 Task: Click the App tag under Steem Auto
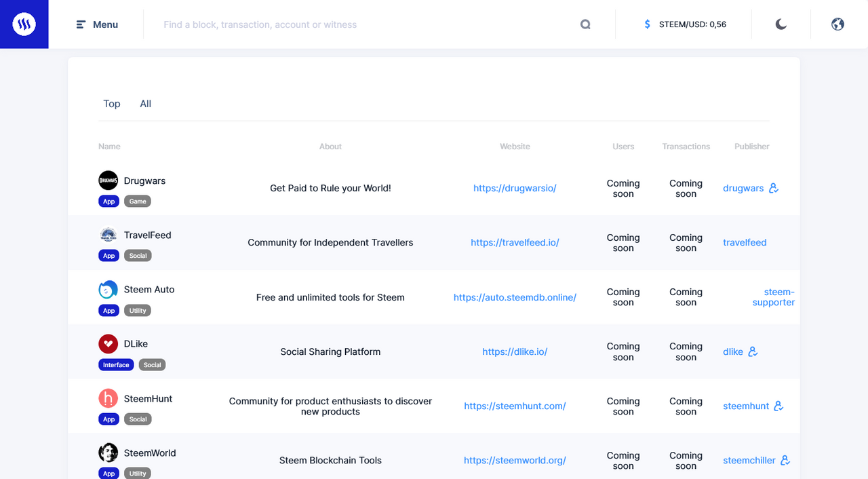coord(108,311)
